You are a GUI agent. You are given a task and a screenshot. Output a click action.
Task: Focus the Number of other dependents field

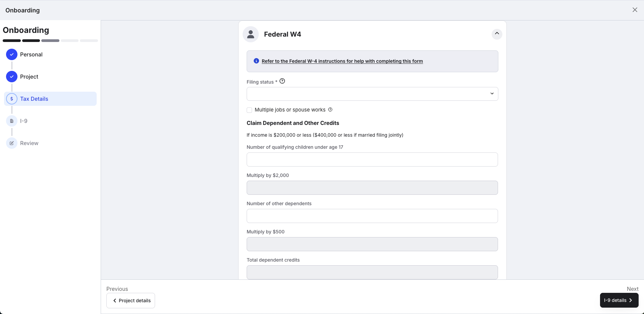pos(372,216)
